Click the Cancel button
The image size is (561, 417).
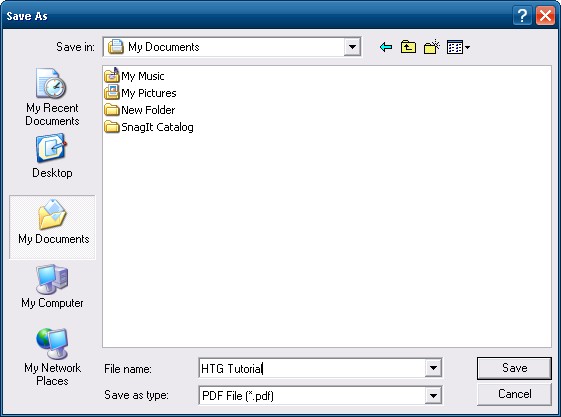click(514, 394)
